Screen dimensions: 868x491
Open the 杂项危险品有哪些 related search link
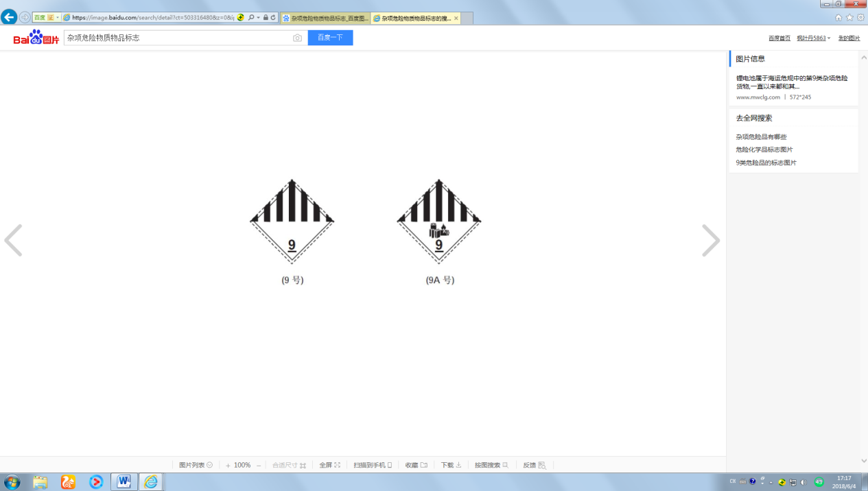(x=761, y=137)
